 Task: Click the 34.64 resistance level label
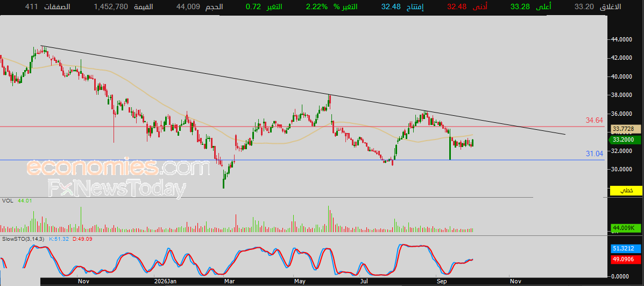pos(594,121)
